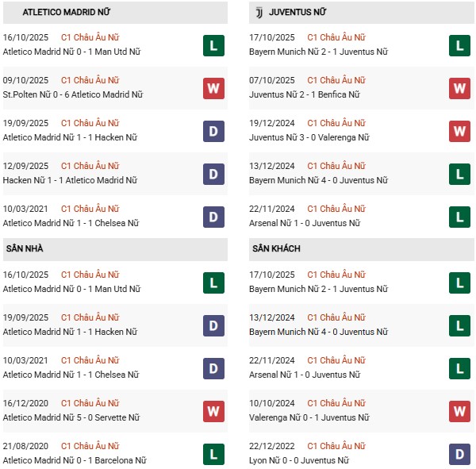The image size is (476, 469).
Task: Click the W badge for Valerenga 0-1 Juventus
Action: tap(459, 411)
